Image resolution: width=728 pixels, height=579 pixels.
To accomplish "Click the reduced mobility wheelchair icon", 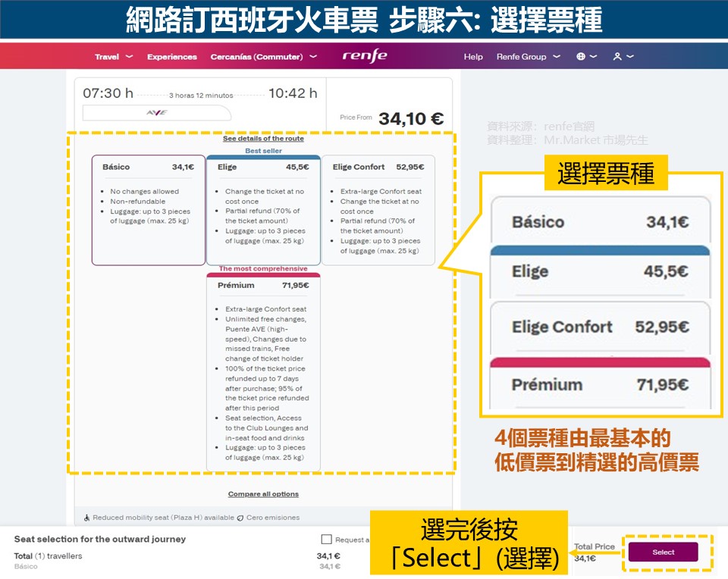I will [86, 518].
